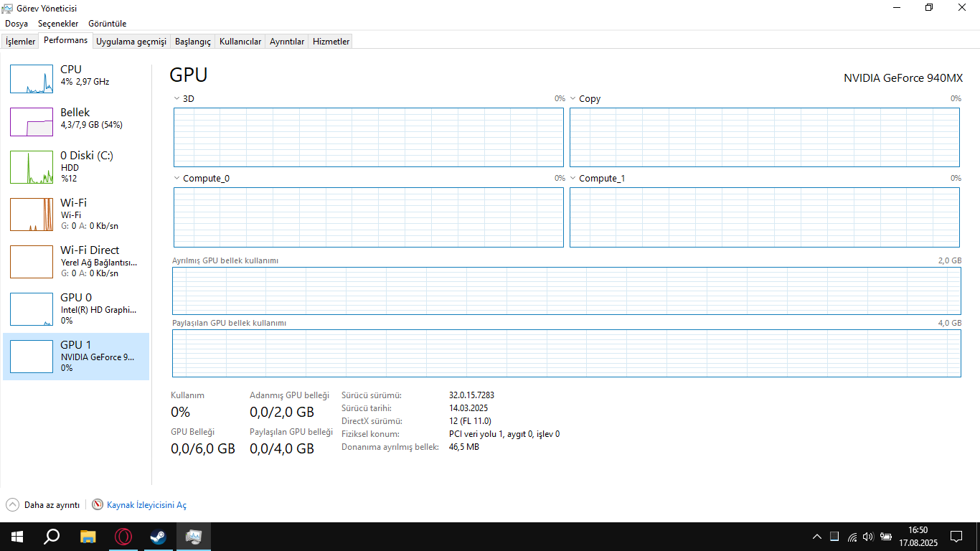
Task: Show the Hizmetler tab
Action: pos(331,42)
